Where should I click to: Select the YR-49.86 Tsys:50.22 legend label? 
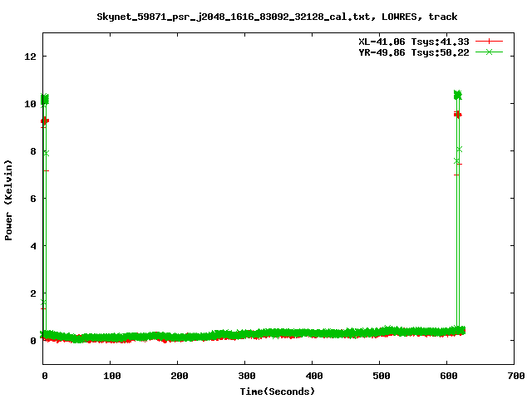pyautogui.click(x=414, y=52)
